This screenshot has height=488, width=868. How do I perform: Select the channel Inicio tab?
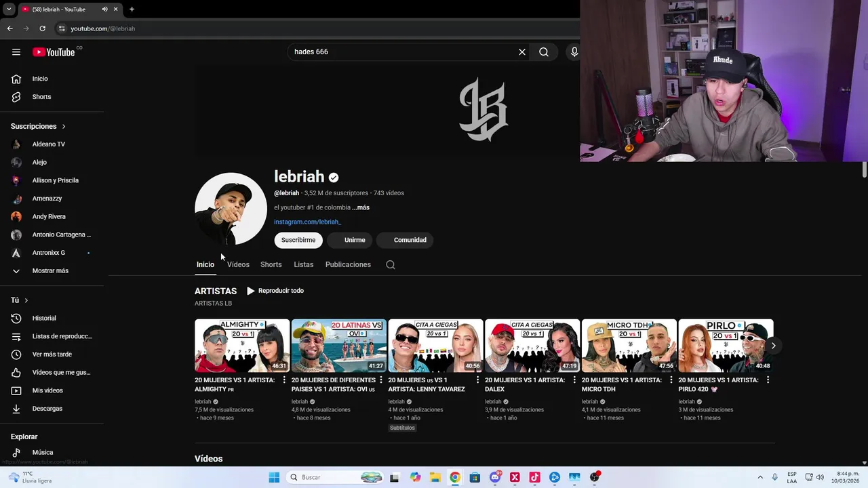pyautogui.click(x=205, y=265)
